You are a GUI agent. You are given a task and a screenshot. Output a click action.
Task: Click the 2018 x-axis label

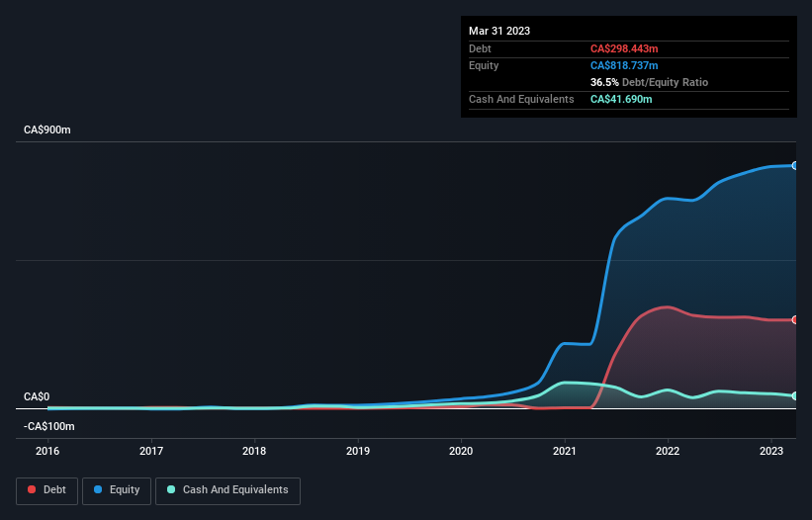(x=254, y=451)
